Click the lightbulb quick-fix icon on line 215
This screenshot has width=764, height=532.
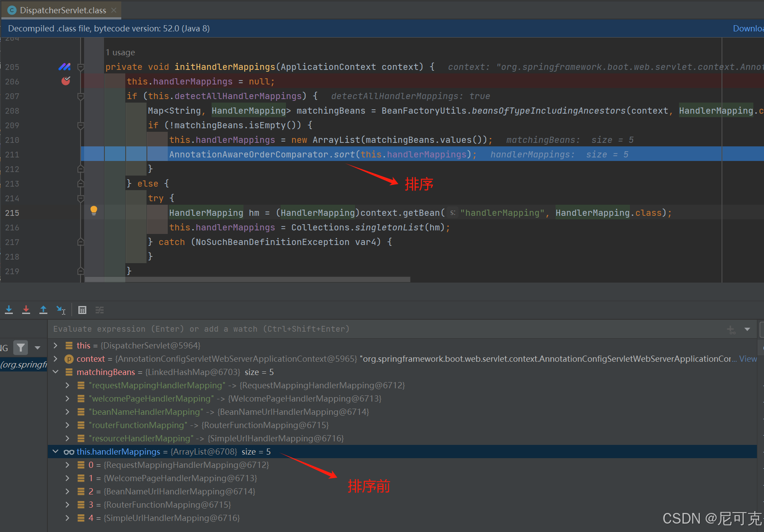coord(94,211)
